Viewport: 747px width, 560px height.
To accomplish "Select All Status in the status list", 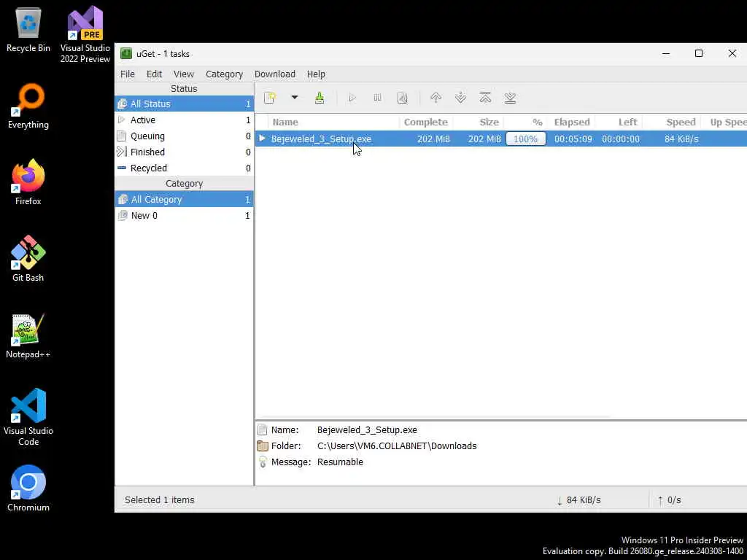I will tap(184, 104).
